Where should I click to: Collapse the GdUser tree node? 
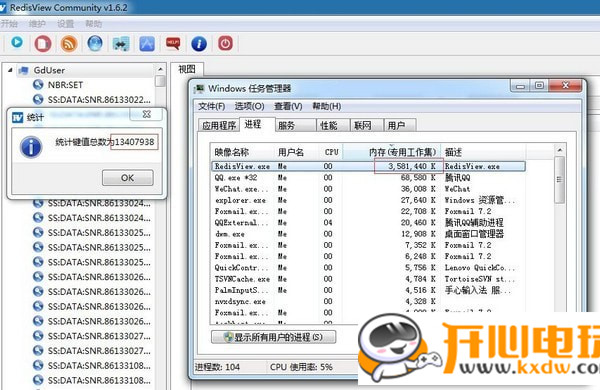(x=10, y=70)
